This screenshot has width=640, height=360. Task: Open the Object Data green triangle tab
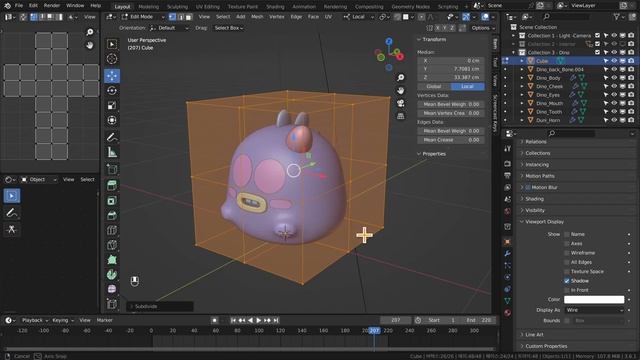[507, 301]
